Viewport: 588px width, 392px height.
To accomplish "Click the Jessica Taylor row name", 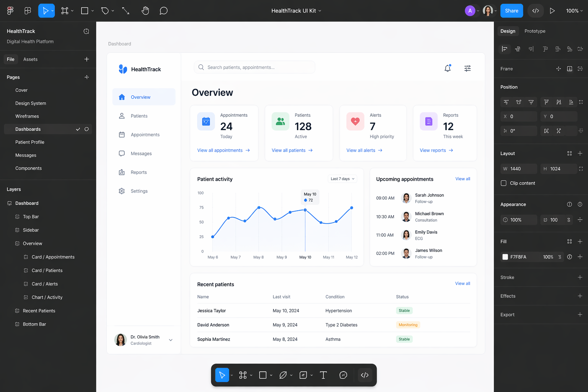I will (x=212, y=311).
